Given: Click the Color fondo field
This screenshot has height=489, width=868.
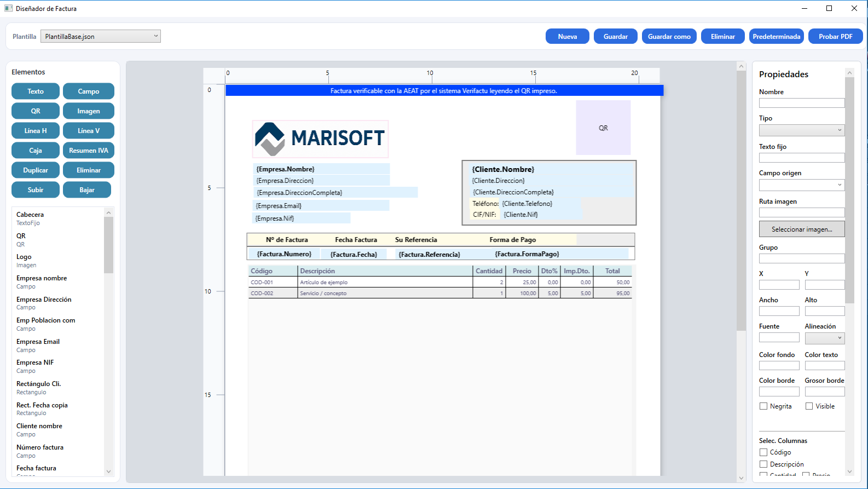Looking at the screenshot, I should [x=779, y=366].
